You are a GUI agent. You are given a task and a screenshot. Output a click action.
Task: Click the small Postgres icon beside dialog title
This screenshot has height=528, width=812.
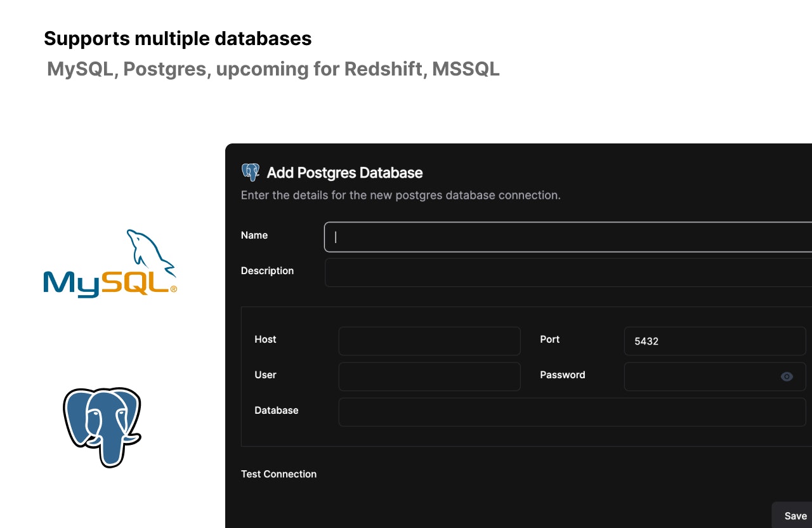pos(251,173)
